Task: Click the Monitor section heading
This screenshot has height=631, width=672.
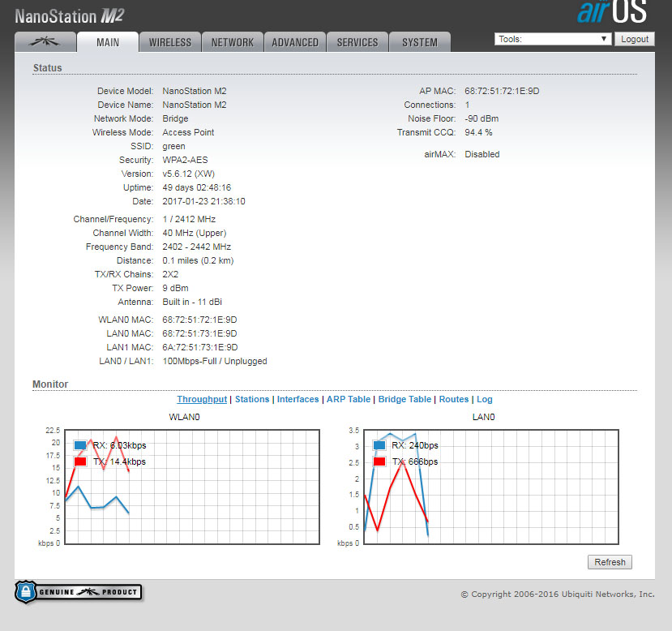Action: pos(50,384)
